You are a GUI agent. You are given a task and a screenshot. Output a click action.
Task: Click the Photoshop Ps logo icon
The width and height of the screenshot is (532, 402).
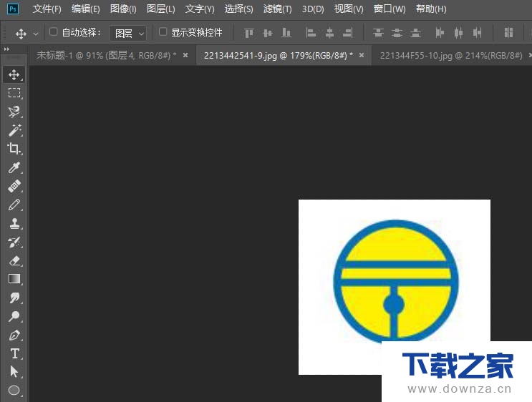click(x=13, y=9)
